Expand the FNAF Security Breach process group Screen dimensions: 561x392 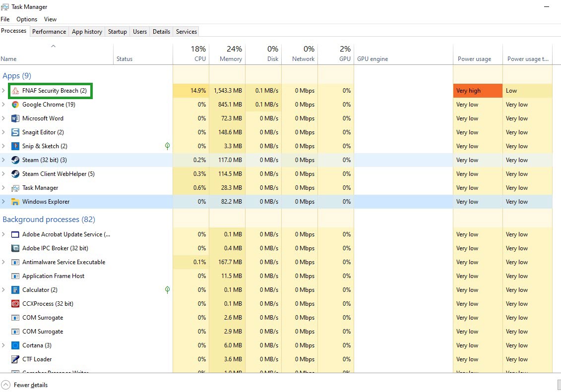click(x=3, y=91)
